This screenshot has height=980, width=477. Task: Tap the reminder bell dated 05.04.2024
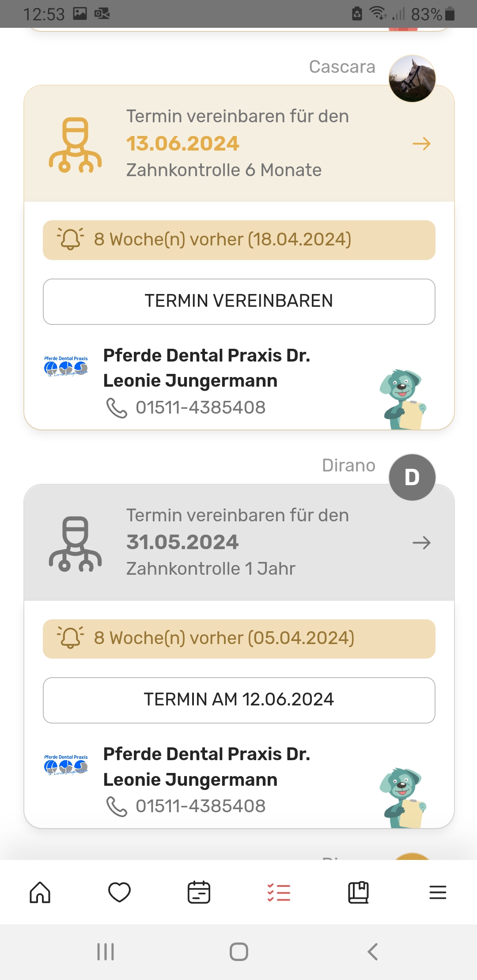[70, 638]
